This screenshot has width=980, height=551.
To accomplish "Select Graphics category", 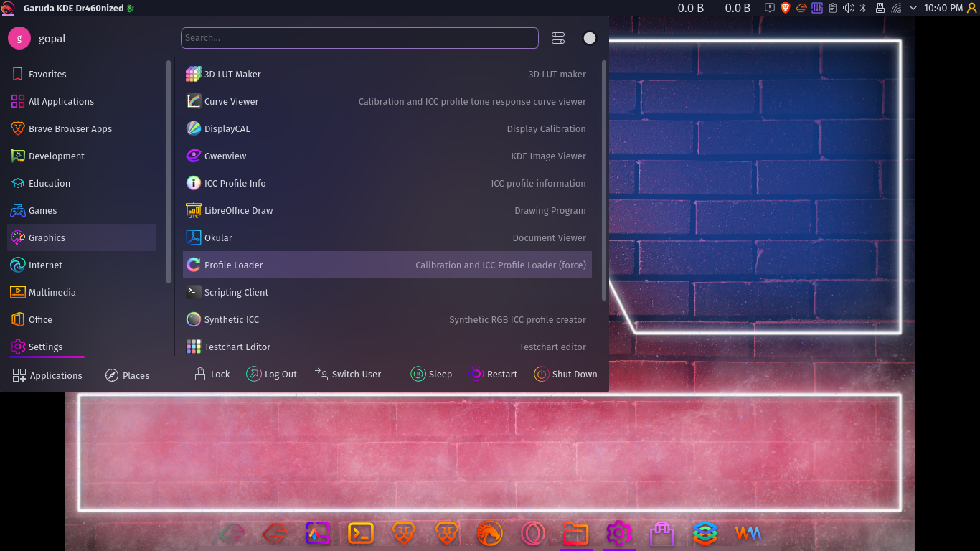I will [x=82, y=237].
